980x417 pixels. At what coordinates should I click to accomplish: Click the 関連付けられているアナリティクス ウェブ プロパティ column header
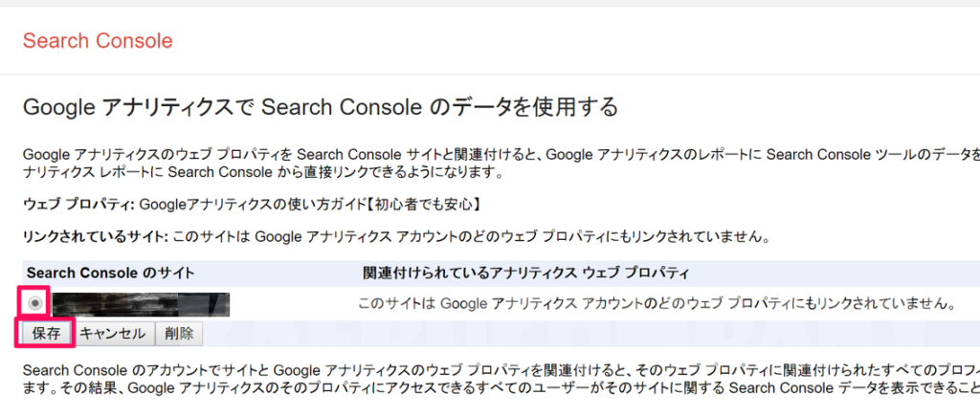tap(525, 273)
